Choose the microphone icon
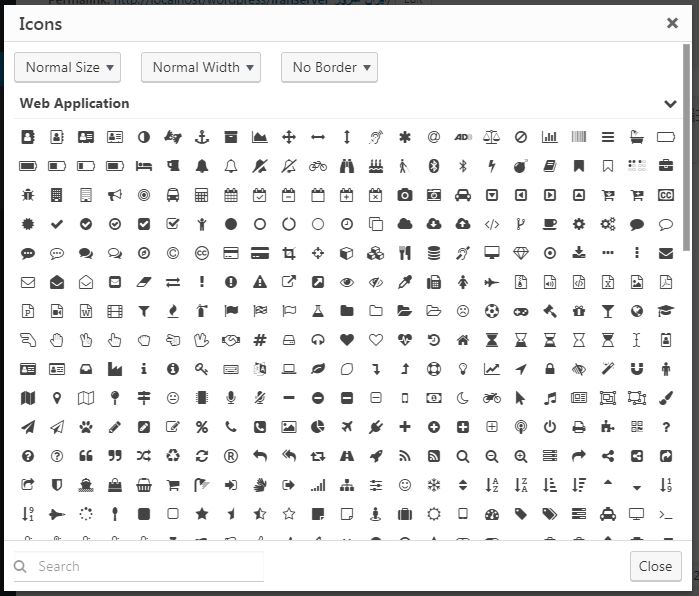 click(x=231, y=398)
